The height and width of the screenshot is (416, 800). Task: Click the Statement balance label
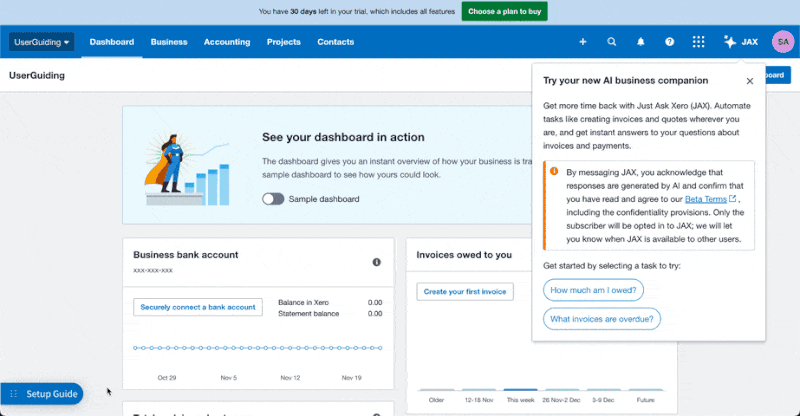[309, 313]
